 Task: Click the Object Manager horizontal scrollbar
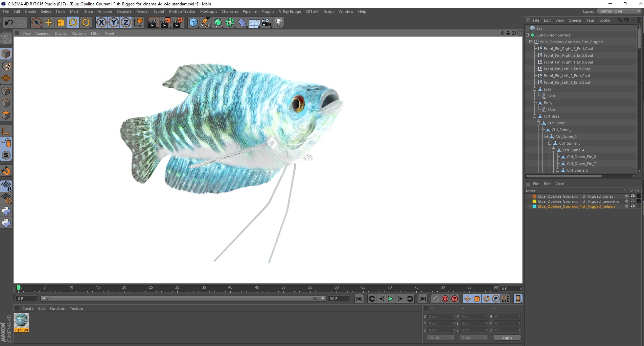click(565, 176)
